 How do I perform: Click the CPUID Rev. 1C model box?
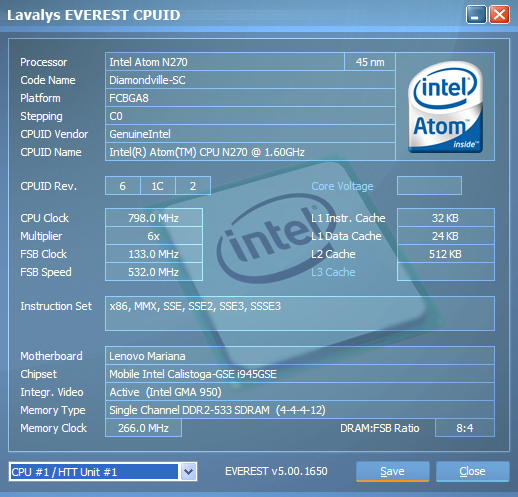158,186
